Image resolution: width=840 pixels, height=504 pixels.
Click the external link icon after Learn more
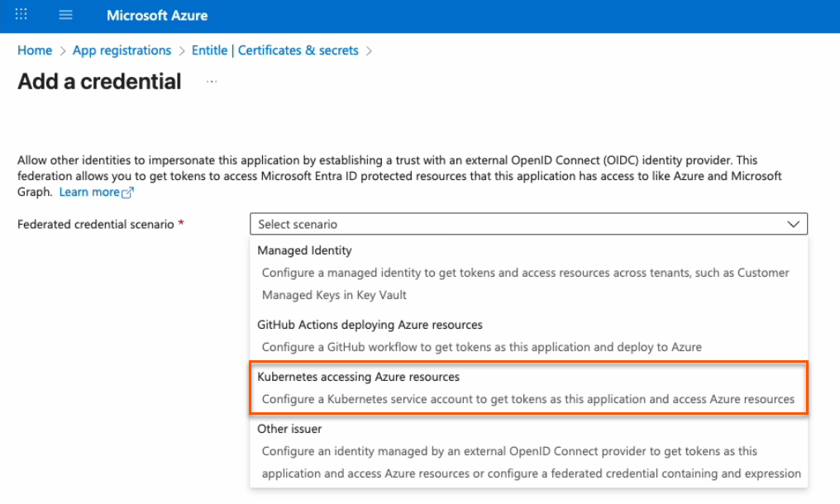tap(127, 193)
